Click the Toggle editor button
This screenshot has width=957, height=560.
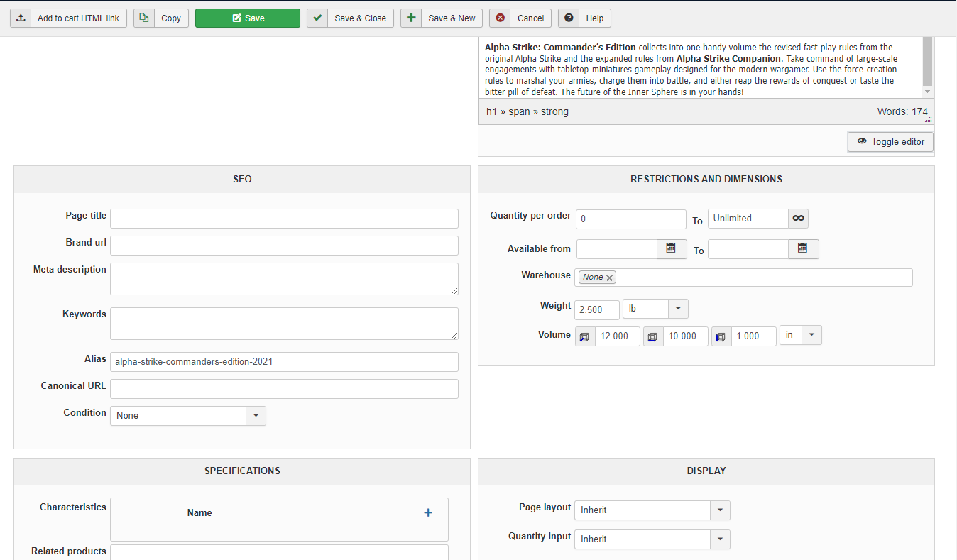pyautogui.click(x=890, y=142)
